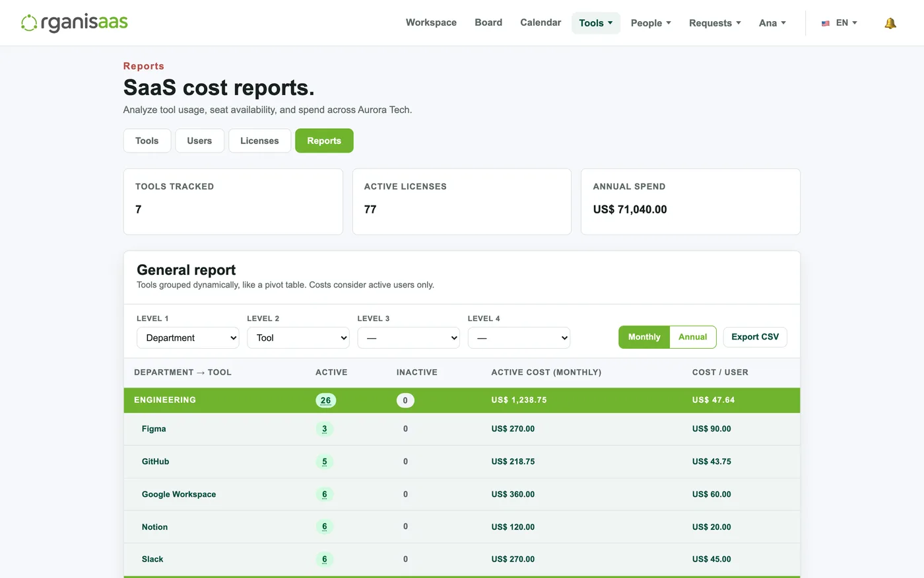Switch to the Users tab
Viewport: 924px width, 578px height.
click(x=199, y=141)
